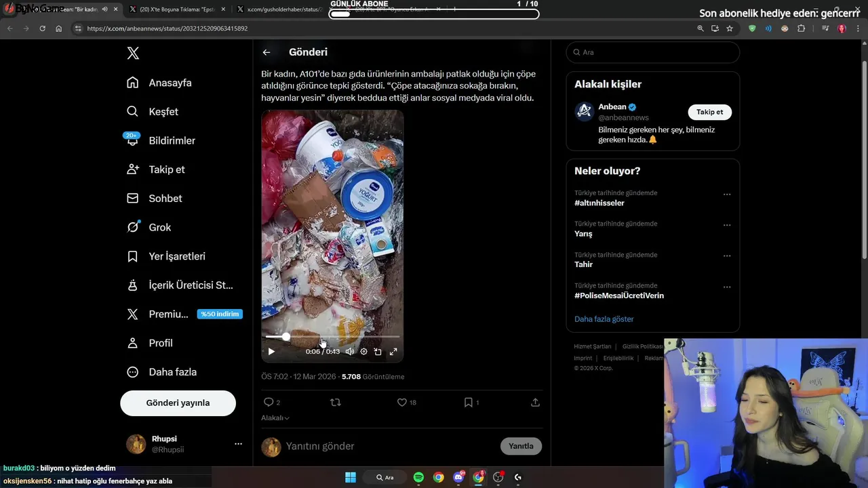Go to Anasayfa in the sidebar
This screenshot has width=868, height=488.
(x=159, y=83)
